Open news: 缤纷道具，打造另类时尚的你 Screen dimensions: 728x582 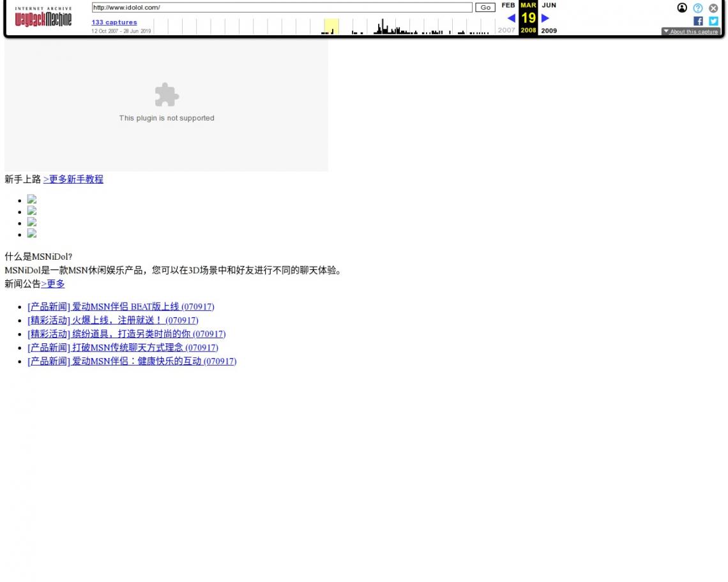(x=126, y=334)
